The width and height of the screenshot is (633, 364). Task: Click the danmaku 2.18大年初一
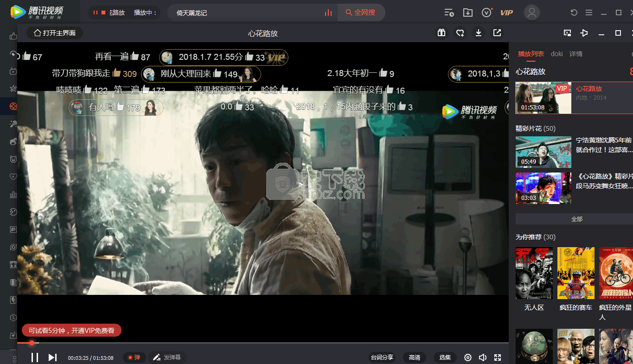(x=352, y=73)
